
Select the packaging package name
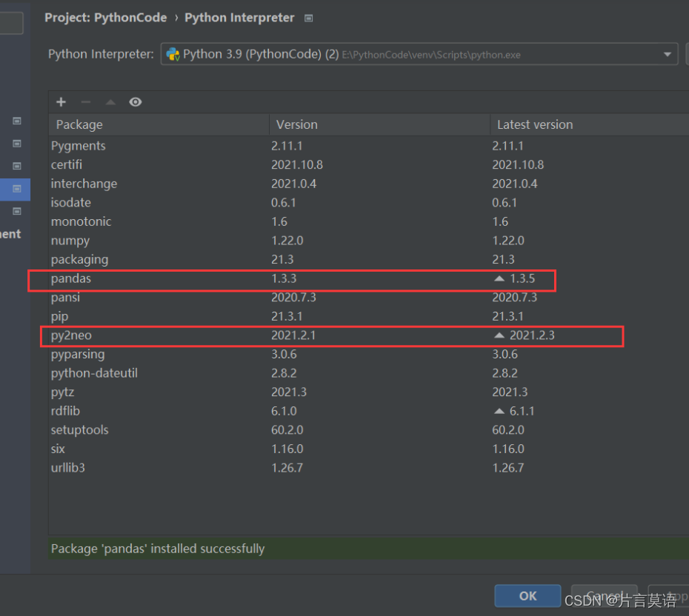pyautogui.click(x=79, y=259)
